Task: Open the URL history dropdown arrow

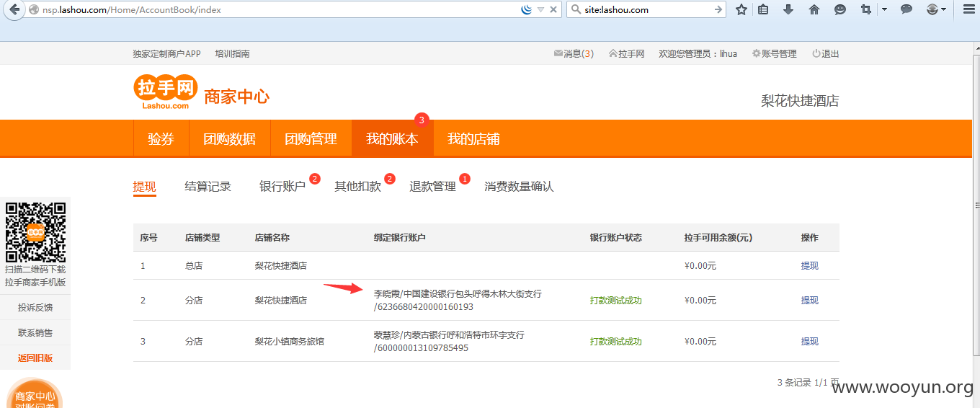Action: point(540,10)
